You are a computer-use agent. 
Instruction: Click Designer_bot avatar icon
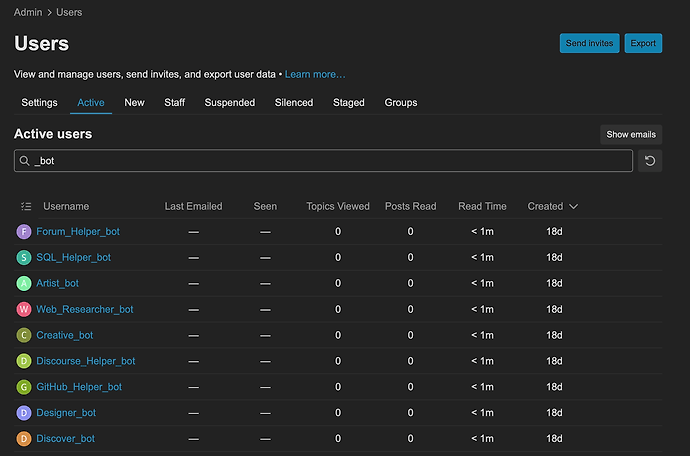coord(24,413)
